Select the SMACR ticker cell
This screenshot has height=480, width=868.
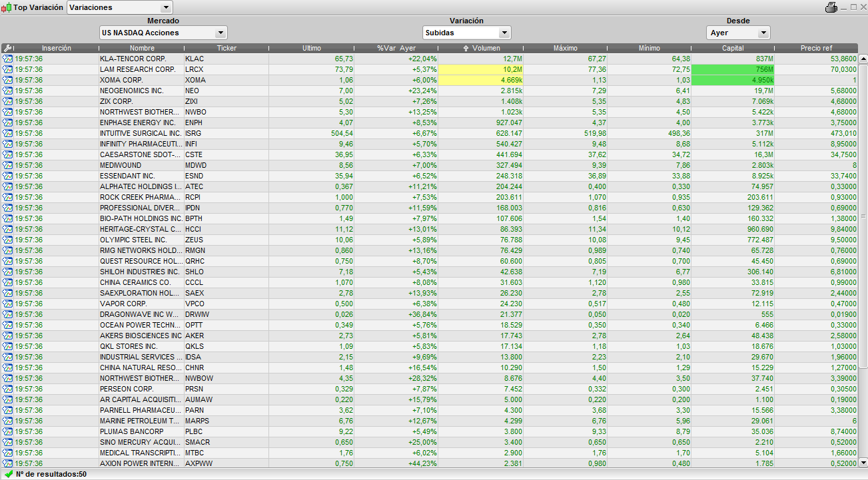point(226,442)
